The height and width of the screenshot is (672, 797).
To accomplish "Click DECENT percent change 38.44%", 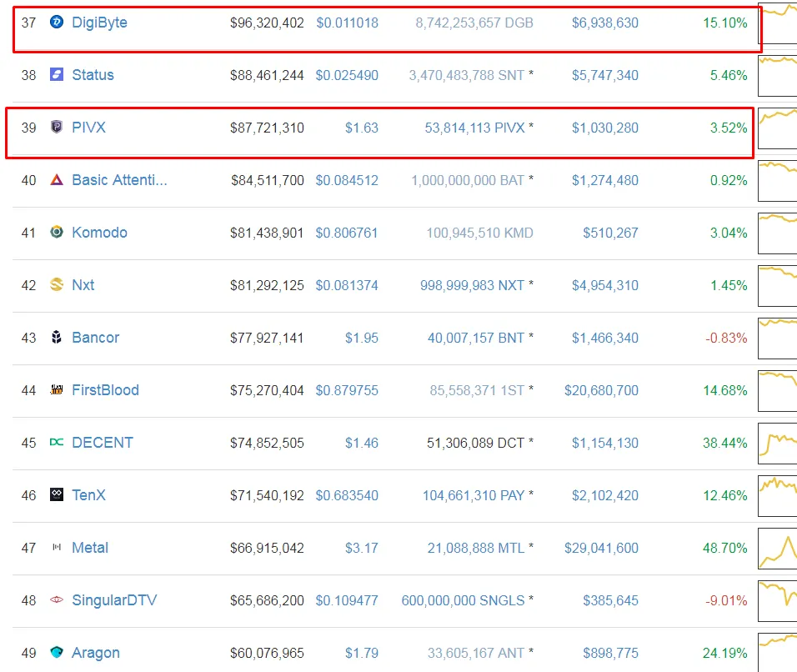I will coord(724,443).
